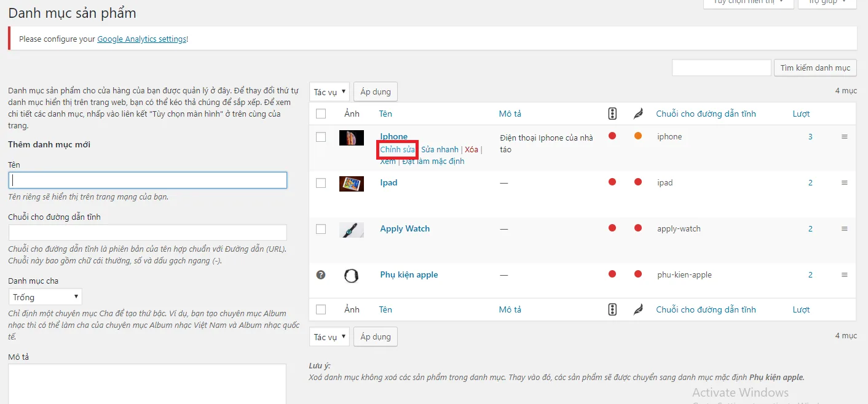
Task: Sort by Lượt column in table footer
Action: tap(802, 309)
